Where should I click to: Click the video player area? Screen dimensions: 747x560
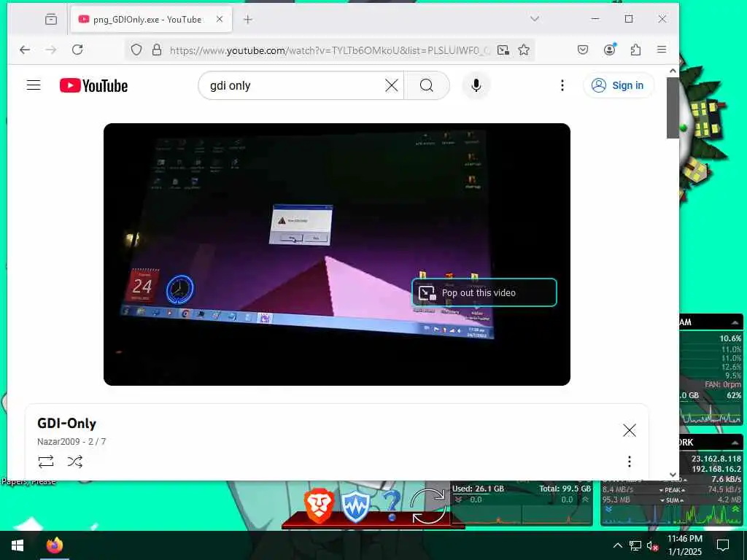(x=337, y=254)
